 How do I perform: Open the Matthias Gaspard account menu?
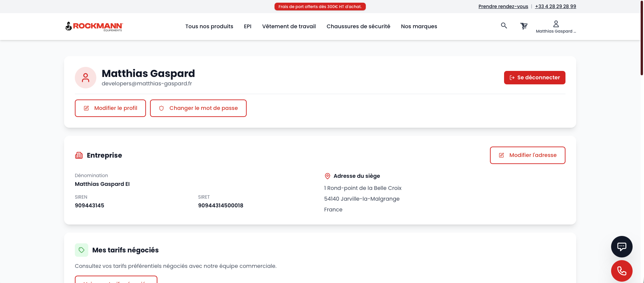(556, 27)
